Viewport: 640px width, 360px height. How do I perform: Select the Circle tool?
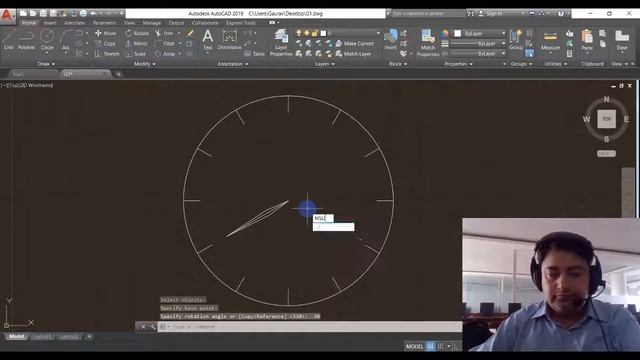tap(47, 40)
